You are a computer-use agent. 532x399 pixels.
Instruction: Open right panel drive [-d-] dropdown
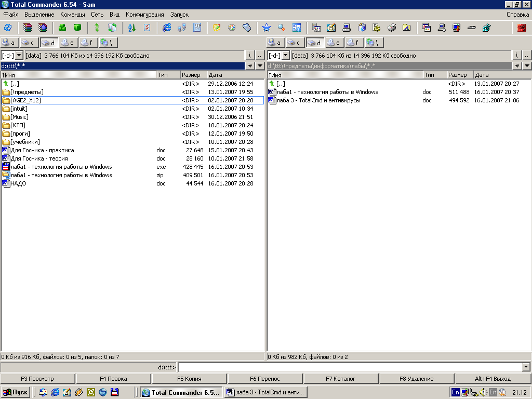(286, 55)
